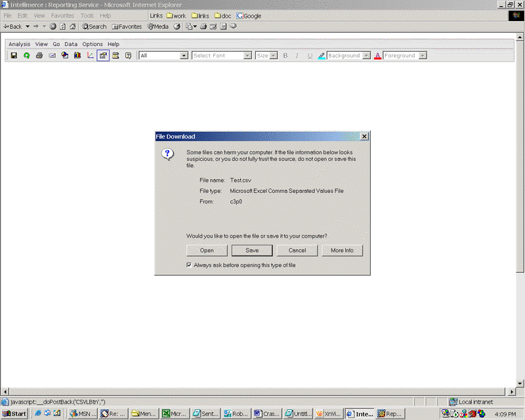Click the Windows Start button
The width and height of the screenshot is (525, 420).
14,413
